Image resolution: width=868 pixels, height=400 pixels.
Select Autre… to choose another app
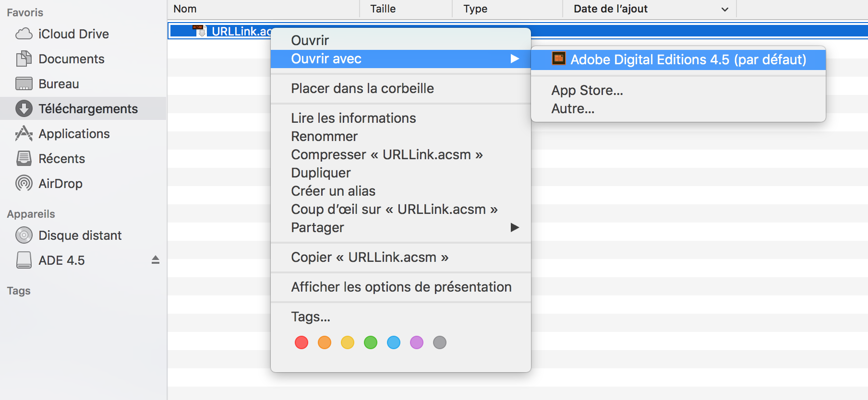573,109
